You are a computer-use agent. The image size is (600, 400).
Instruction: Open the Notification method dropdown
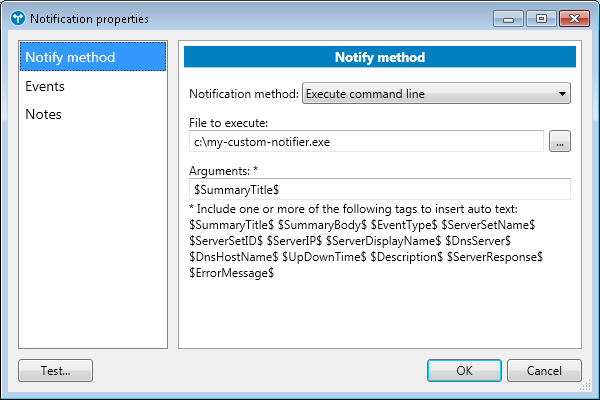coord(436,95)
